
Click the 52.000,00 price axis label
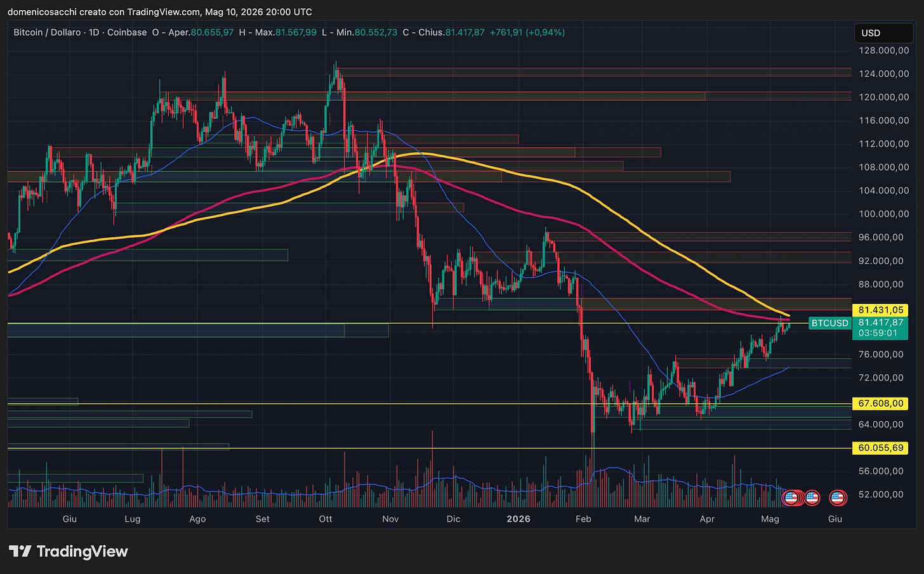[x=881, y=495]
